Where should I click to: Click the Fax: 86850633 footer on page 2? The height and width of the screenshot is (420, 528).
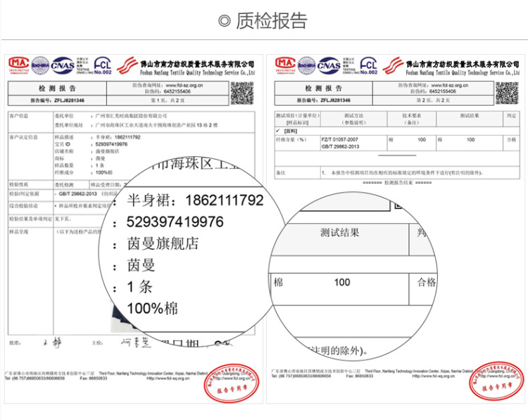point(359,376)
